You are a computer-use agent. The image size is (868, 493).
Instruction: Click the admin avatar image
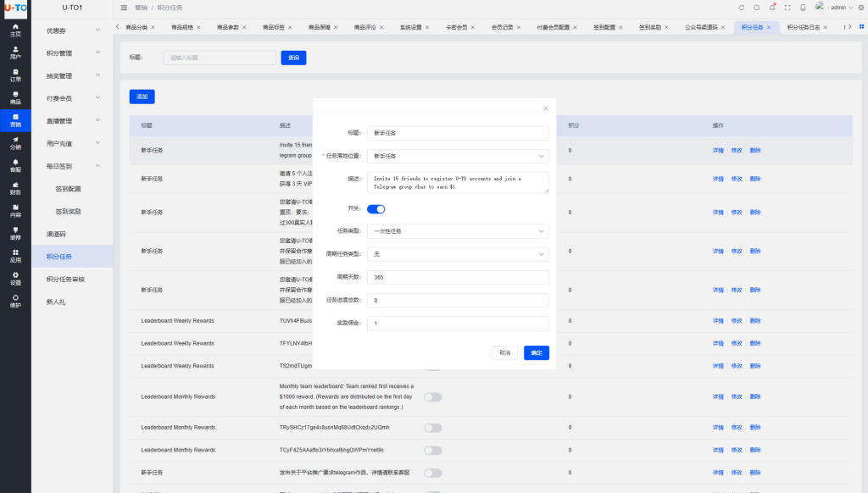[820, 7]
